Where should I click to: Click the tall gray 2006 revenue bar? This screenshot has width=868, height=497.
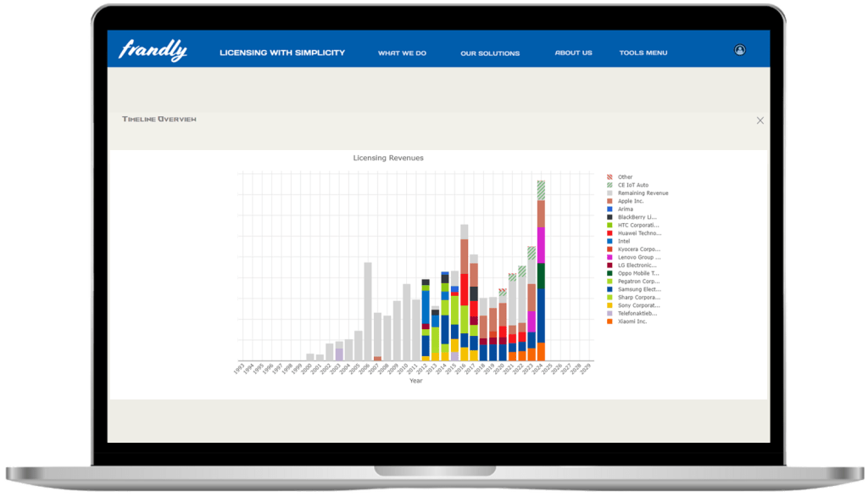(368, 310)
